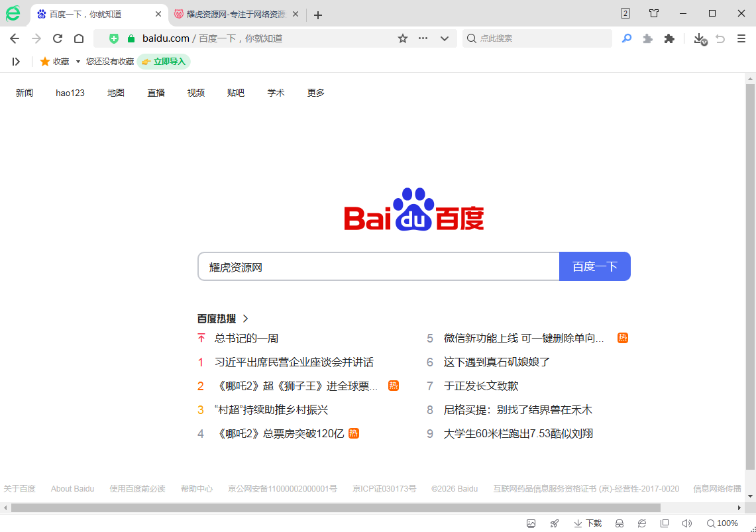Toggle the bookmarks sidebar panel
The image size is (756, 532).
click(16, 62)
